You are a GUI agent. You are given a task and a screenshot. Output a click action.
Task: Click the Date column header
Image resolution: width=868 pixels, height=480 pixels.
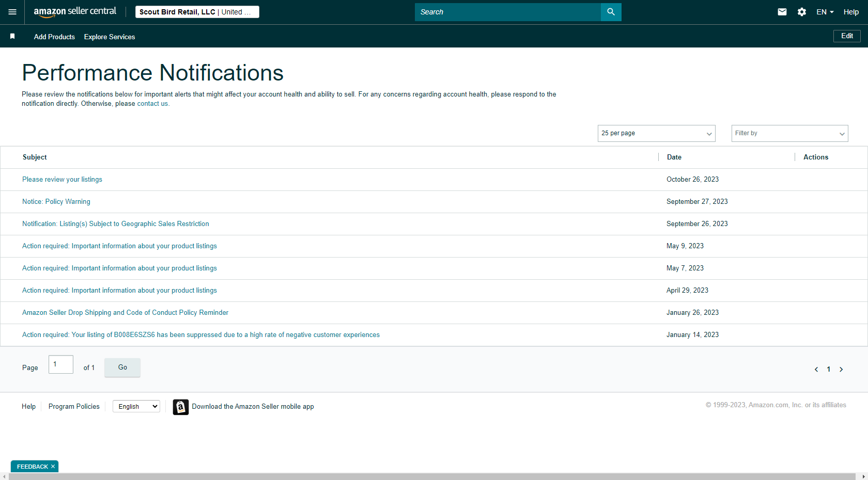pos(674,157)
